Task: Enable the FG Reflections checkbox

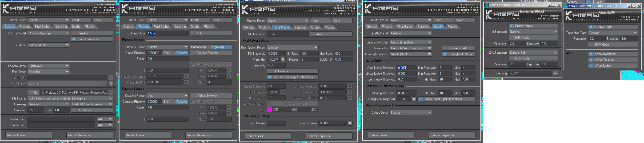Action: pyautogui.click(x=270, y=71)
